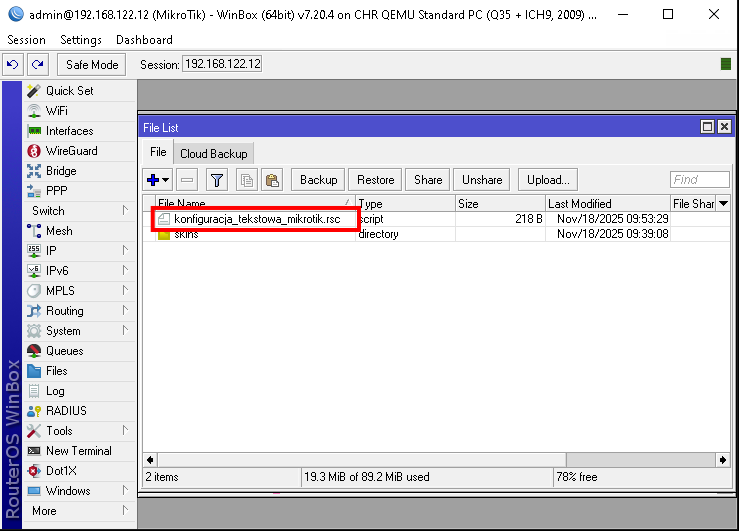Open the Mesh section
Screen dimensions: 739x531
point(59,231)
